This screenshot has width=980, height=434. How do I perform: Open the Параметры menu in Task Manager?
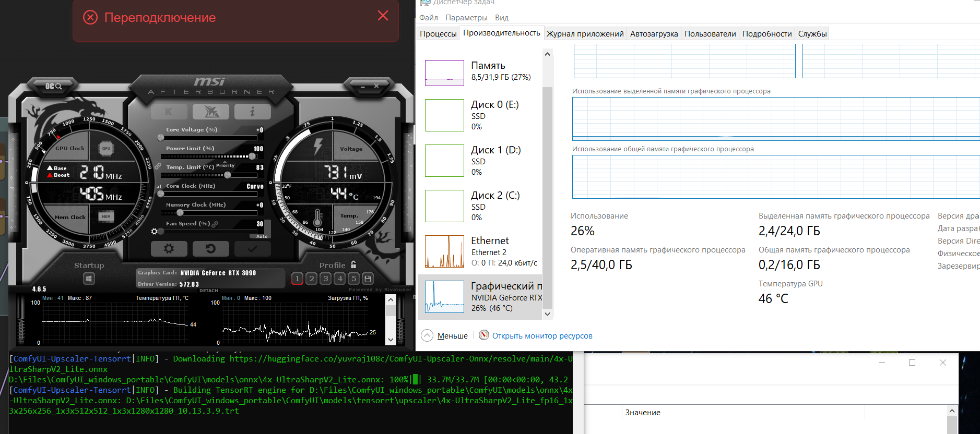[466, 18]
